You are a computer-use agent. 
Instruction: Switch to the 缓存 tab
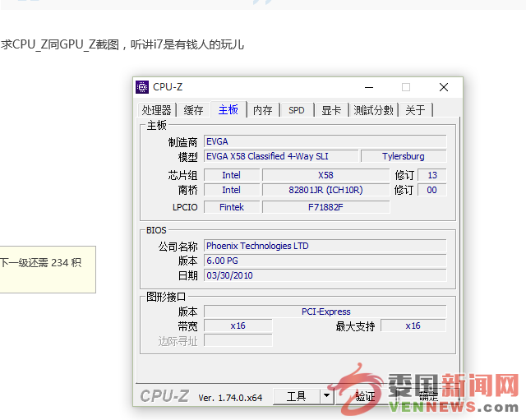pyautogui.click(x=194, y=110)
